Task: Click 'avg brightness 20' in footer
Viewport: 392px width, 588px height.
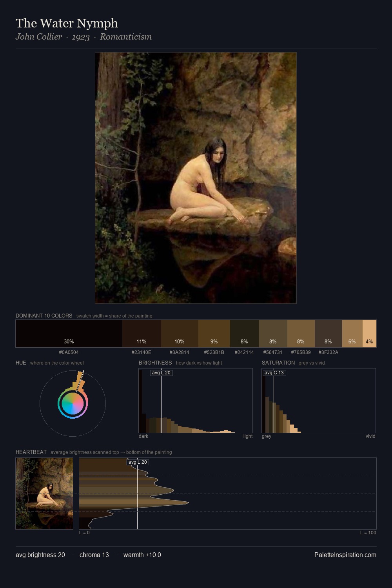Action: click(x=40, y=555)
